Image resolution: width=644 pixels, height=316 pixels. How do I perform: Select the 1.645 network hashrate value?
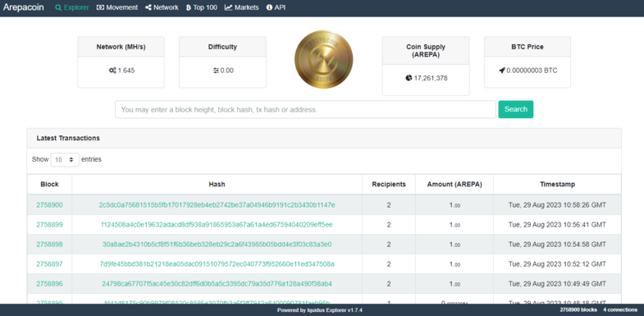pyautogui.click(x=126, y=71)
